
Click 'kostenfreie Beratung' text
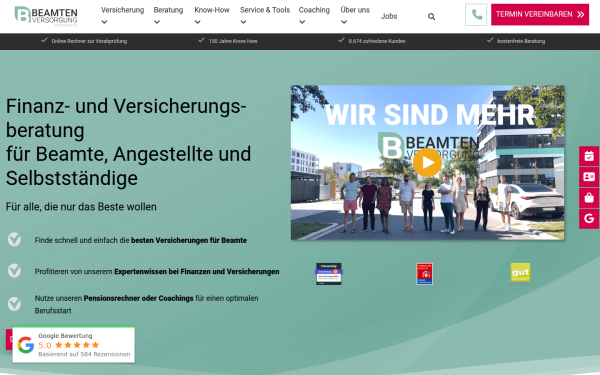[521, 41]
